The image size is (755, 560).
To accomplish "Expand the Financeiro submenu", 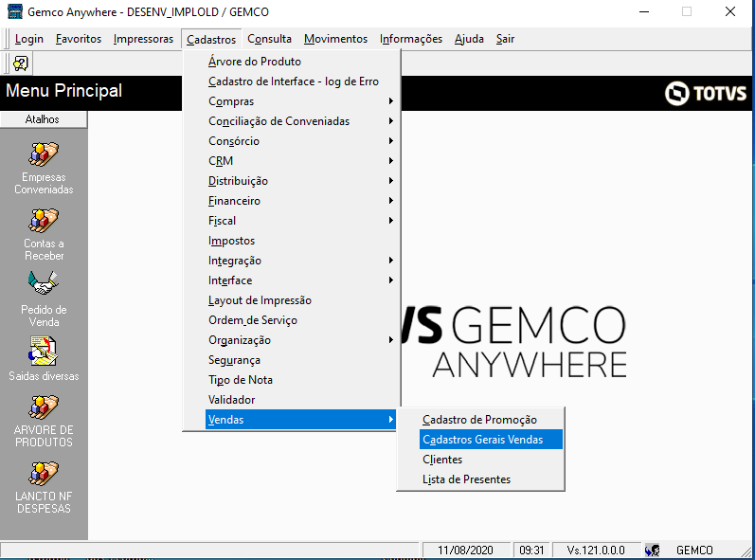I will [x=291, y=201].
